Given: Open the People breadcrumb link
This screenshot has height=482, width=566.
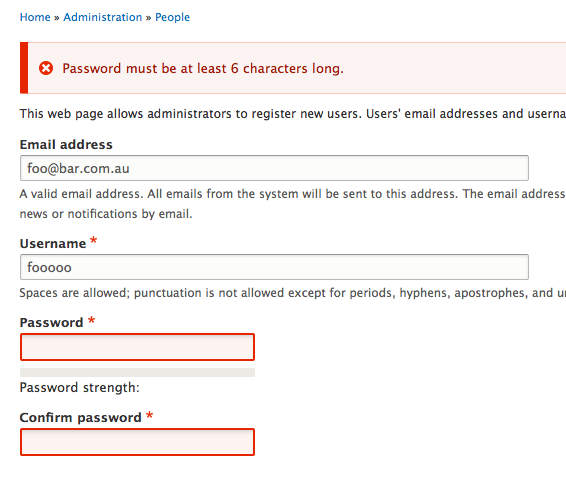Looking at the screenshot, I should [x=172, y=17].
